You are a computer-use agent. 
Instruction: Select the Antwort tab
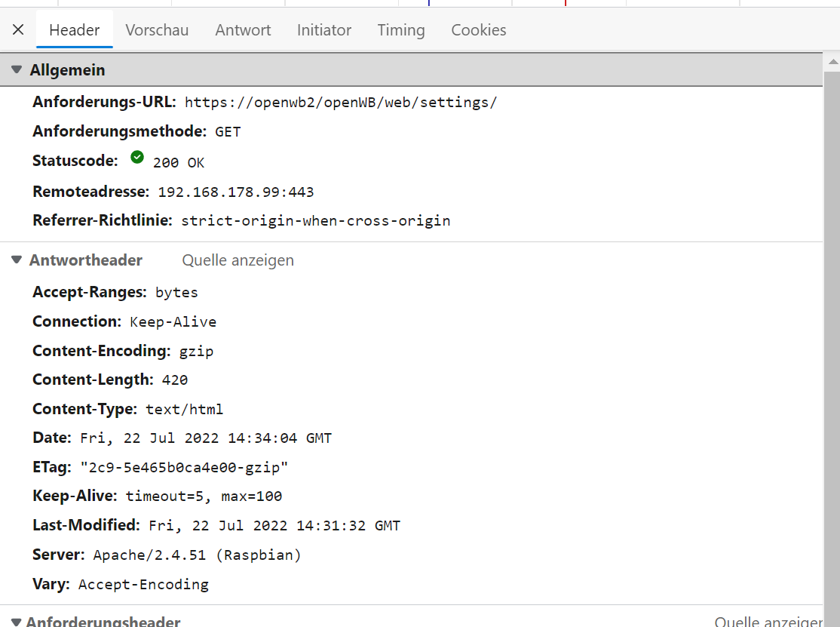pos(243,30)
